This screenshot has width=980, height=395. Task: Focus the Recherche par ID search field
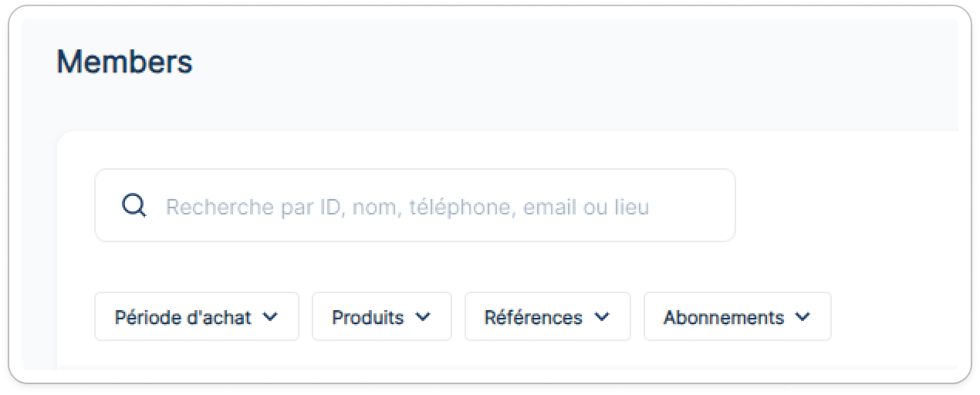click(415, 206)
